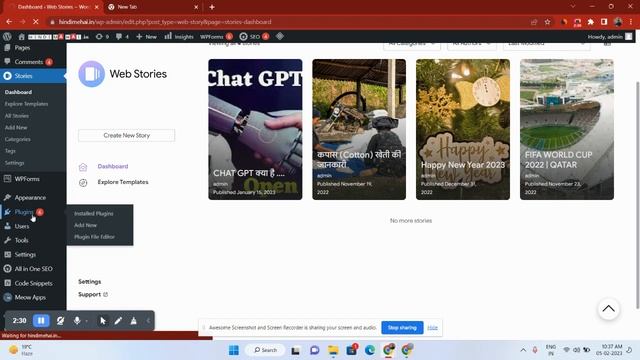Screen dimensions: 640x360
Task: Click the diamond icon in admin bar
Action: [x=280, y=36]
